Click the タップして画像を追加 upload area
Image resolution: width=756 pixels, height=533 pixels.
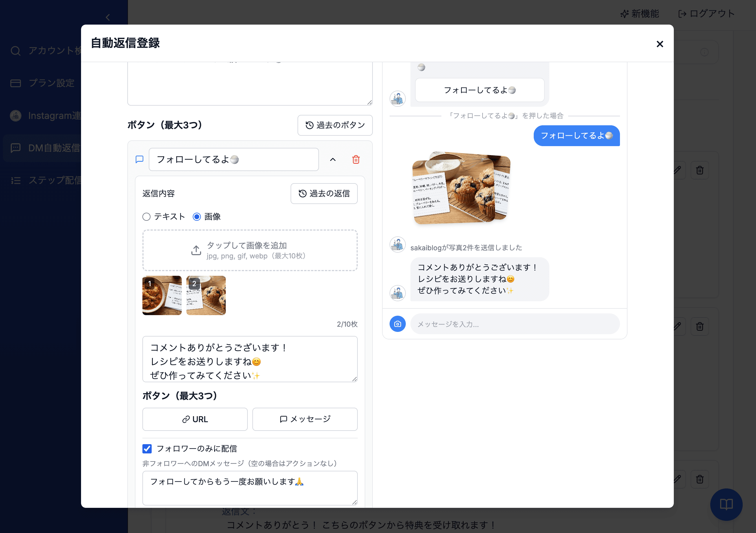250,251
